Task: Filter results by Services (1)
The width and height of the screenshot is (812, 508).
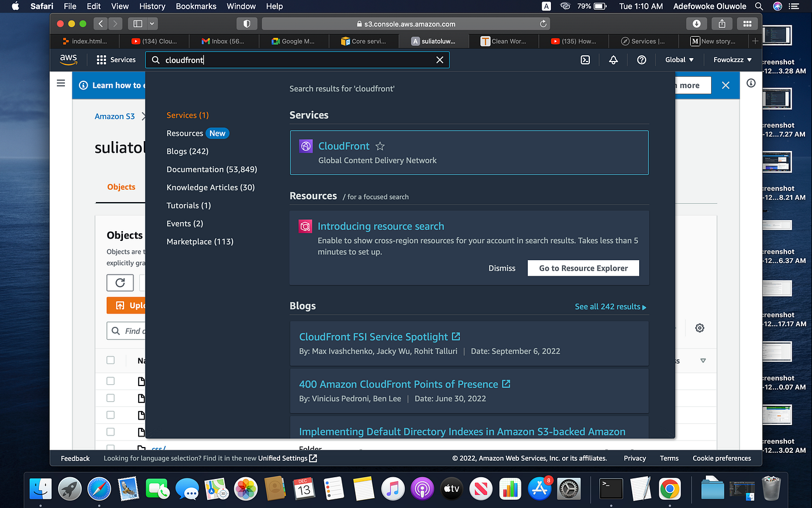Action: click(187, 115)
